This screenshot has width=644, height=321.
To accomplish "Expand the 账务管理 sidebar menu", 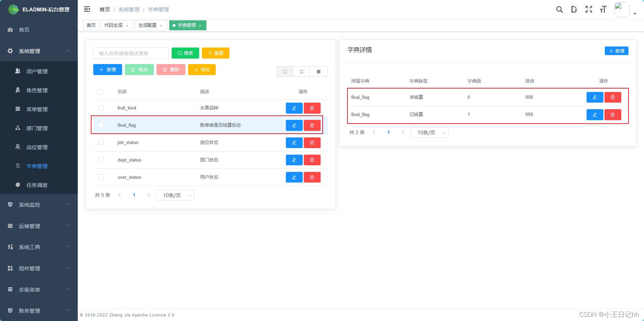I will tap(39, 311).
